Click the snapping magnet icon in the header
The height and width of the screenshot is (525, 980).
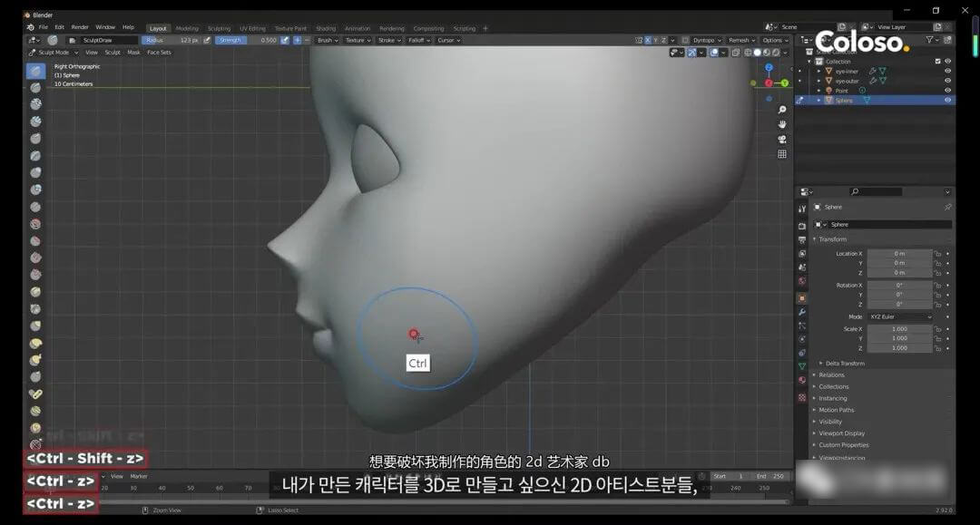click(x=692, y=52)
